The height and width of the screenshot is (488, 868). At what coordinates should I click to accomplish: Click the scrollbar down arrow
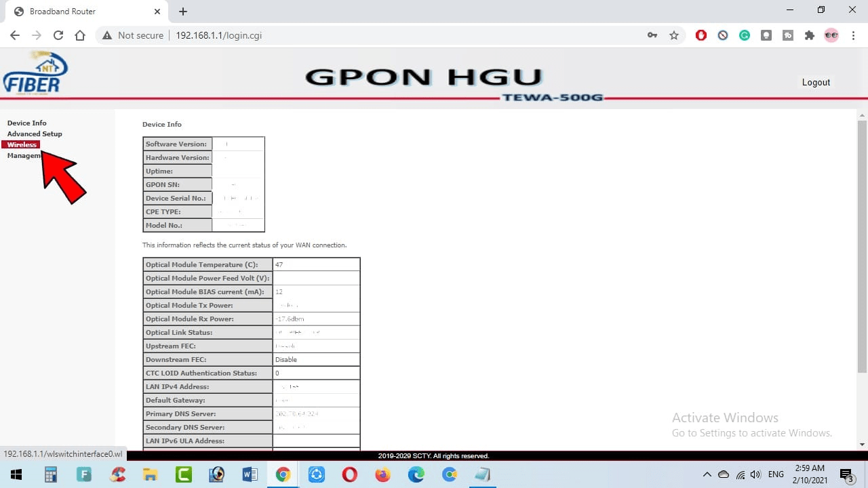pos(862,444)
